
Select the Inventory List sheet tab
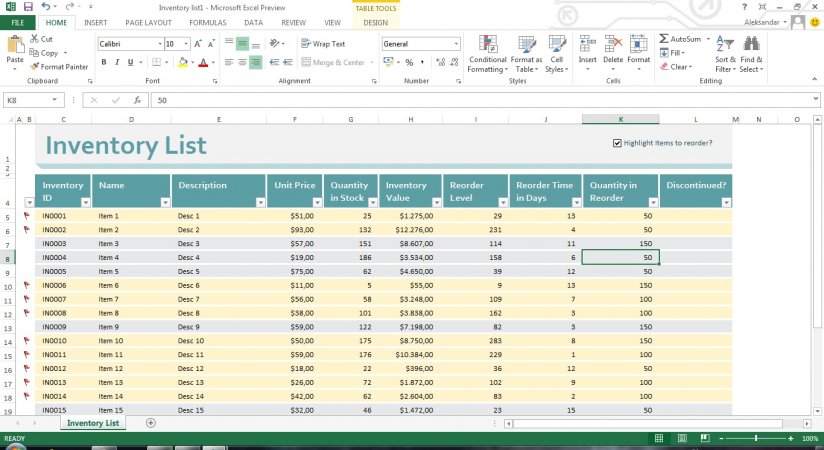[93, 423]
